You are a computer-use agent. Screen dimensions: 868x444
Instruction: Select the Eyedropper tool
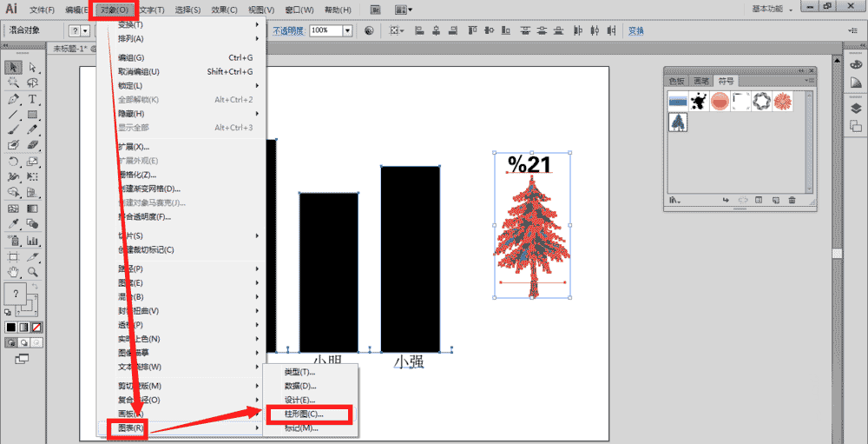pyautogui.click(x=14, y=223)
